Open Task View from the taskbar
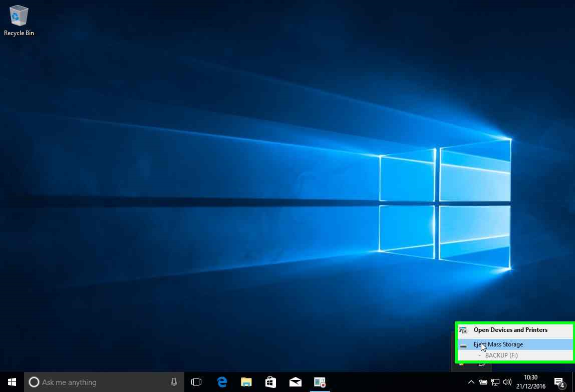Image resolution: width=575 pixels, height=392 pixels. coord(196,382)
